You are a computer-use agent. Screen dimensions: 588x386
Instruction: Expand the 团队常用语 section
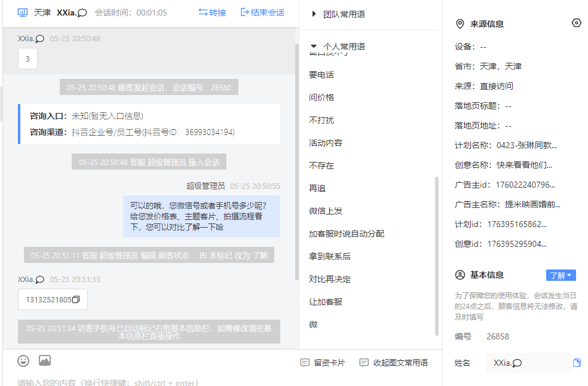click(339, 14)
